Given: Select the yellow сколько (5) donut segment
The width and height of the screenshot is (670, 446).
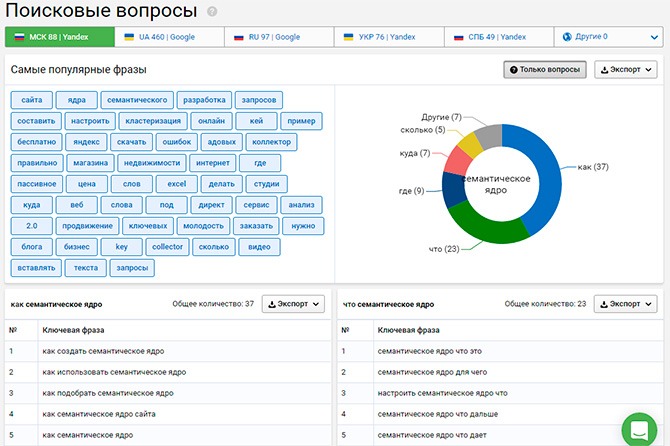Looking at the screenshot, I should coord(470,144).
